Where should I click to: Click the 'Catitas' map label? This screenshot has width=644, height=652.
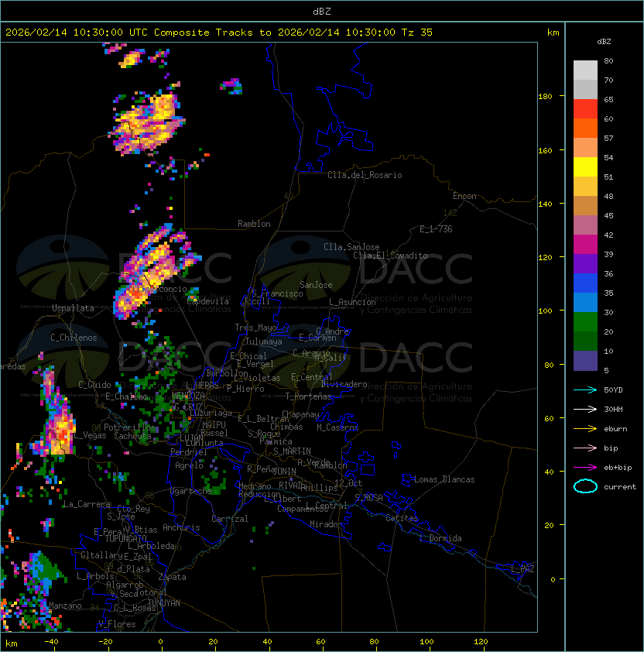click(402, 518)
